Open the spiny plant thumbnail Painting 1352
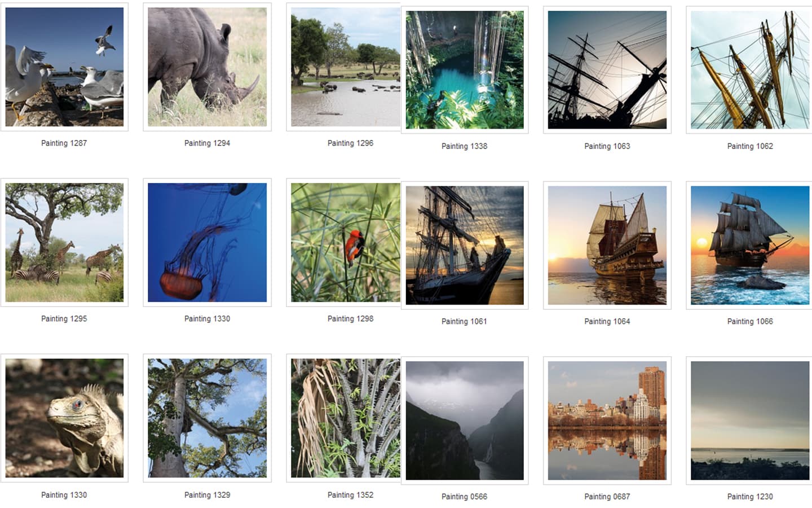The image size is (812, 508). [x=346, y=418]
